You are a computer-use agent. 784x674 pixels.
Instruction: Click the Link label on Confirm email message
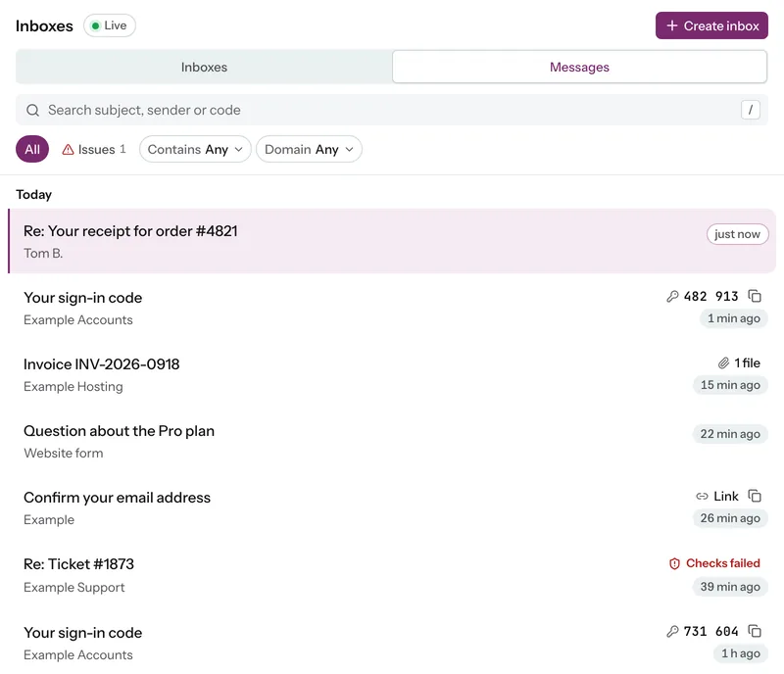[726, 496]
